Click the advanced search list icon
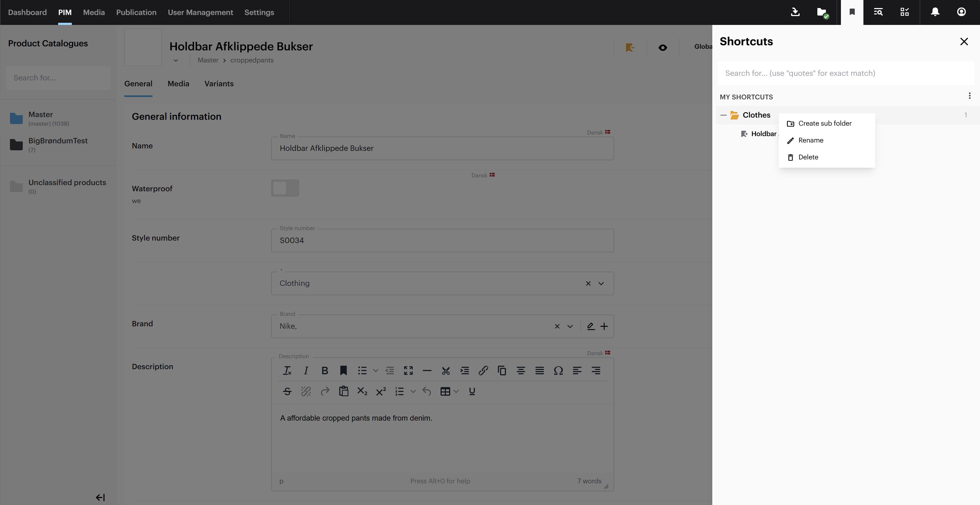Screen dimensions: 980x505 coord(878,12)
